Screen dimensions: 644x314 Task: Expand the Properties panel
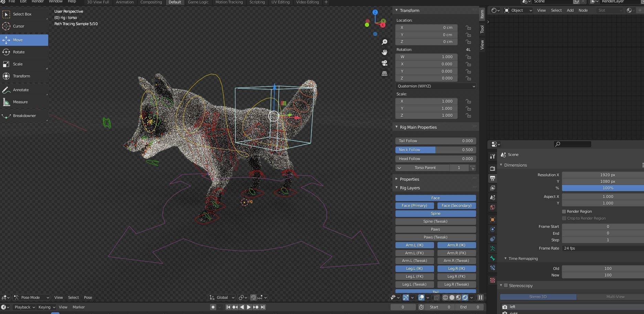pos(409,179)
